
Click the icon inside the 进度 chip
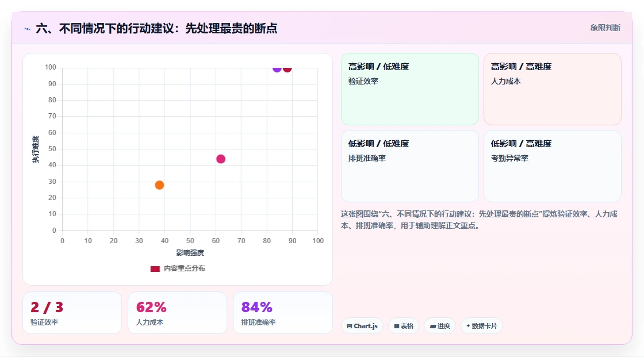(x=433, y=326)
